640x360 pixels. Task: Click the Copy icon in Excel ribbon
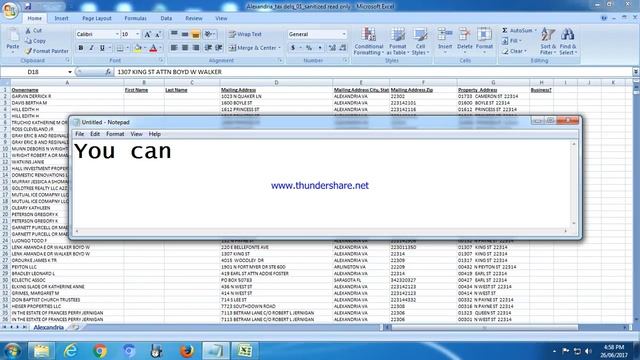28,41
